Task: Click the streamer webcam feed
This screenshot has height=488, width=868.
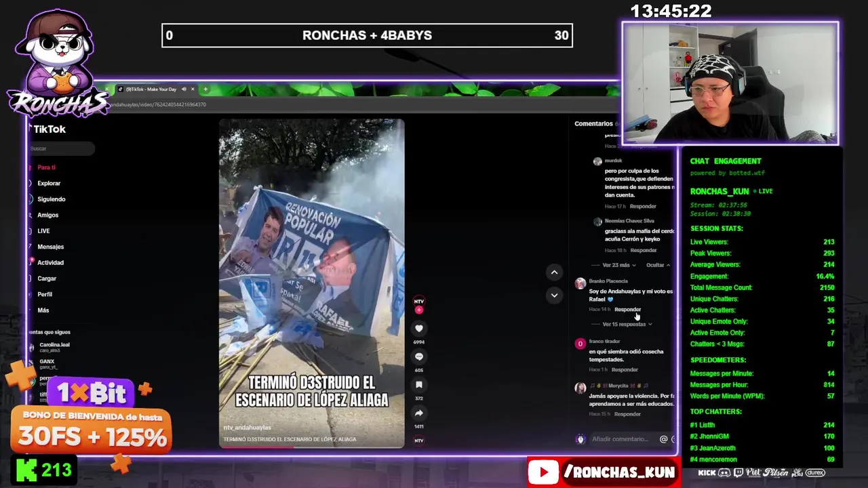Action: 730,83
